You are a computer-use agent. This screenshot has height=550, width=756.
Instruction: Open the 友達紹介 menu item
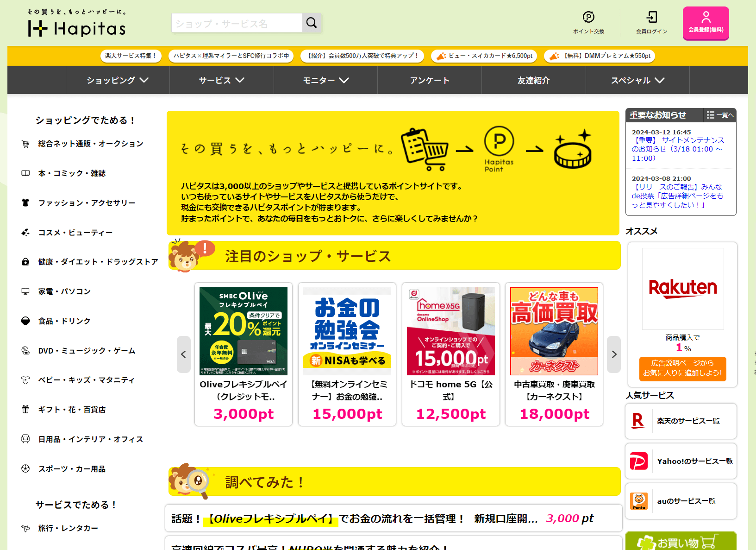click(x=534, y=80)
